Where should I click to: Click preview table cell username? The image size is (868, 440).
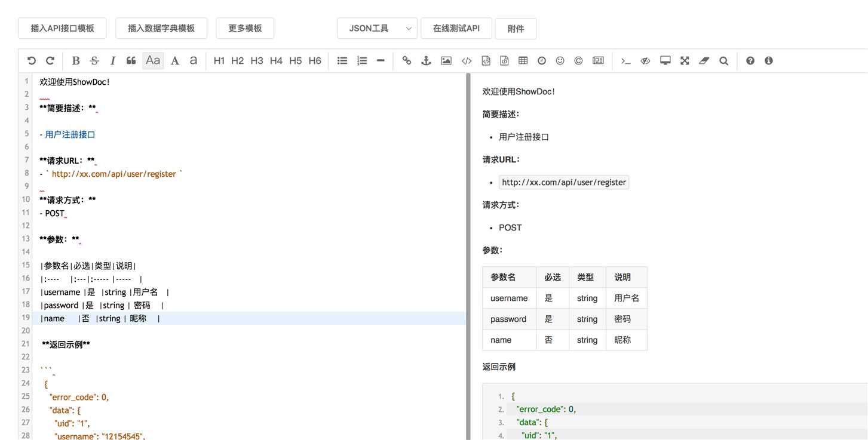(x=509, y=298)
